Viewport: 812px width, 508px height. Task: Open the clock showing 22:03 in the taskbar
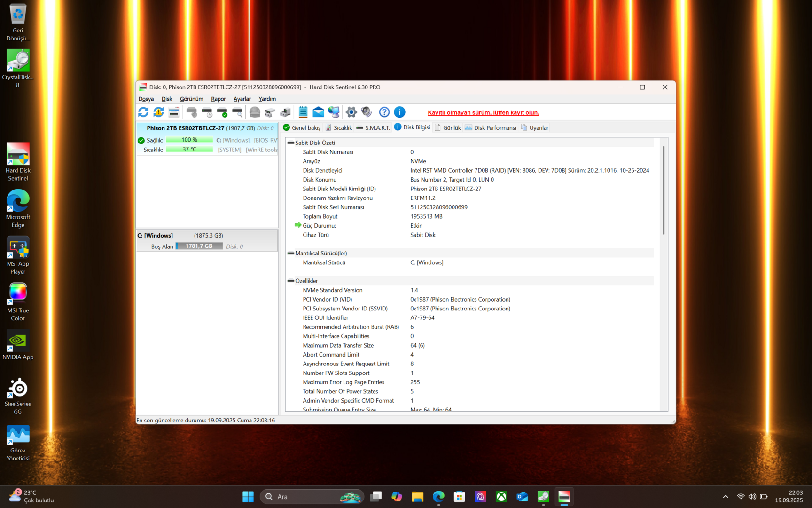(789, 497)
